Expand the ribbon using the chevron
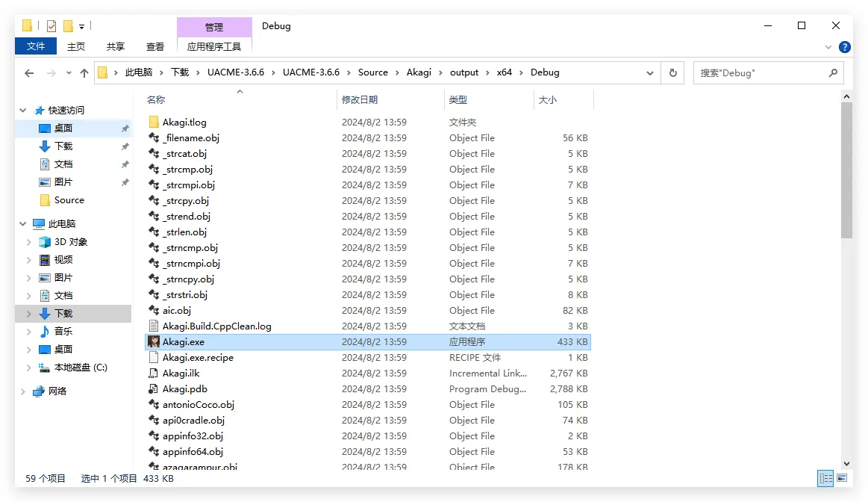The width and height of the screenshot is (868, 502). tap(828, 47)
